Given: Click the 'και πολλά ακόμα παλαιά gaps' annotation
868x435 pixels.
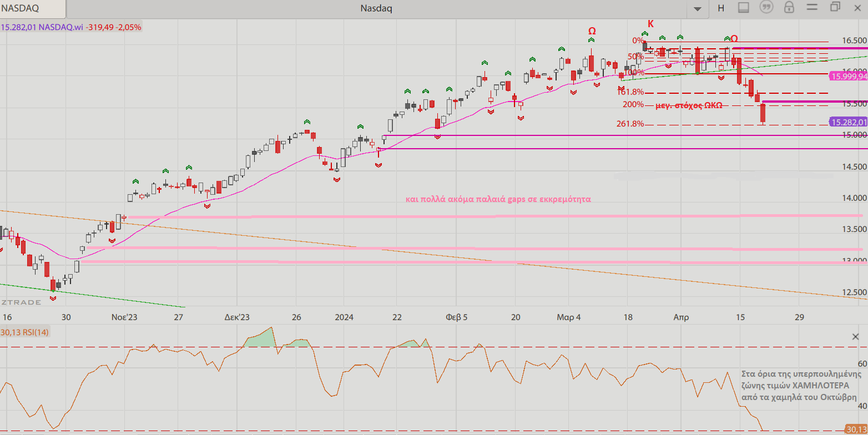Looking at the screenshot, I should (x=498, y=199).
